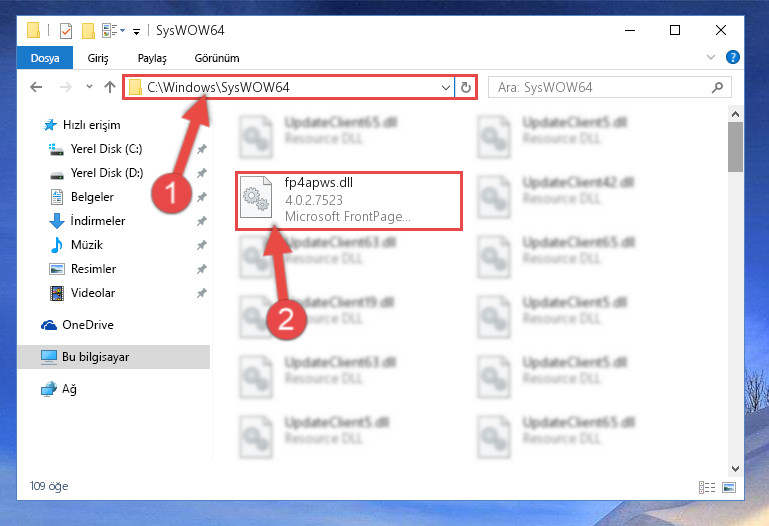Click pin icon next to Yerel Disk (D:)

point(201,174)
